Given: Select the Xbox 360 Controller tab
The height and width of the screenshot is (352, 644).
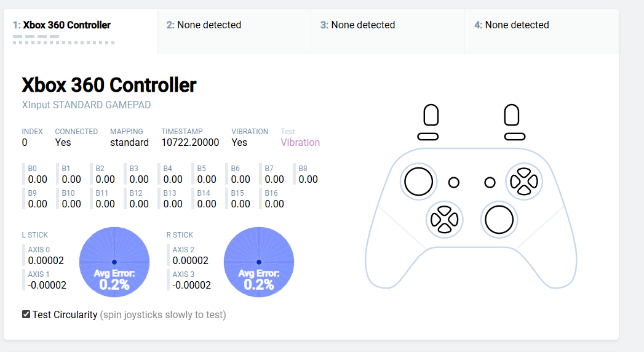Looking at the screenshot, I should 81,31.
